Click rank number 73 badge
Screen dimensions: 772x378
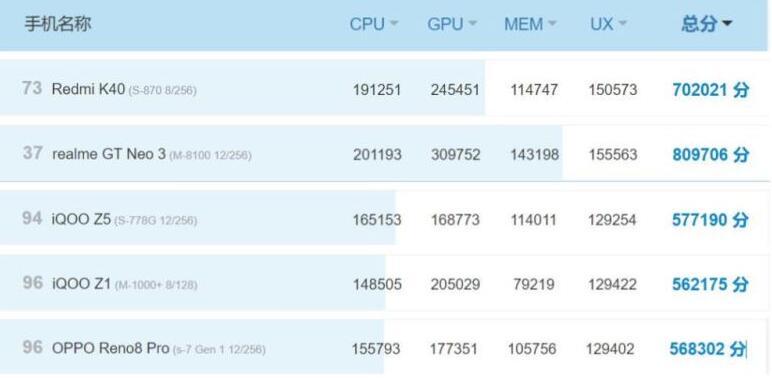point(32,88)
